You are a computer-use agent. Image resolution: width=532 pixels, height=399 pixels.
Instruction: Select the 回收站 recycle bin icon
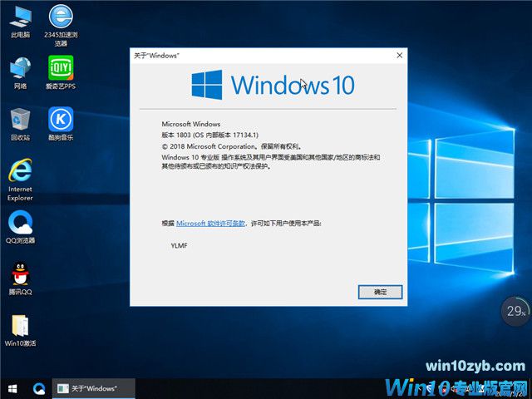[20, 124]
